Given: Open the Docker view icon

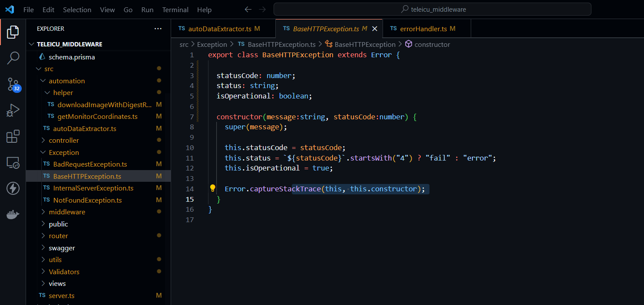Looking at the screenshot, I should click(13, 214).
